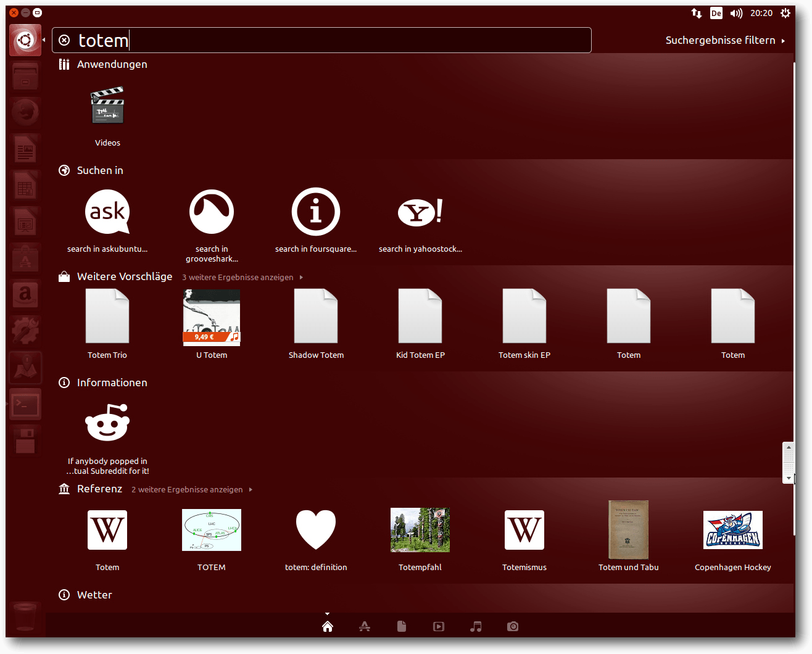Click the scrollbar down arrow

click(789, 478)
